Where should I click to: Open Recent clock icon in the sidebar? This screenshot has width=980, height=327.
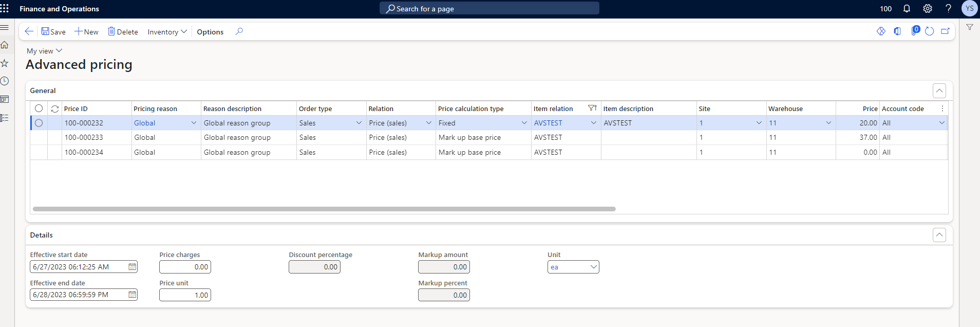(x=5, y=81)
